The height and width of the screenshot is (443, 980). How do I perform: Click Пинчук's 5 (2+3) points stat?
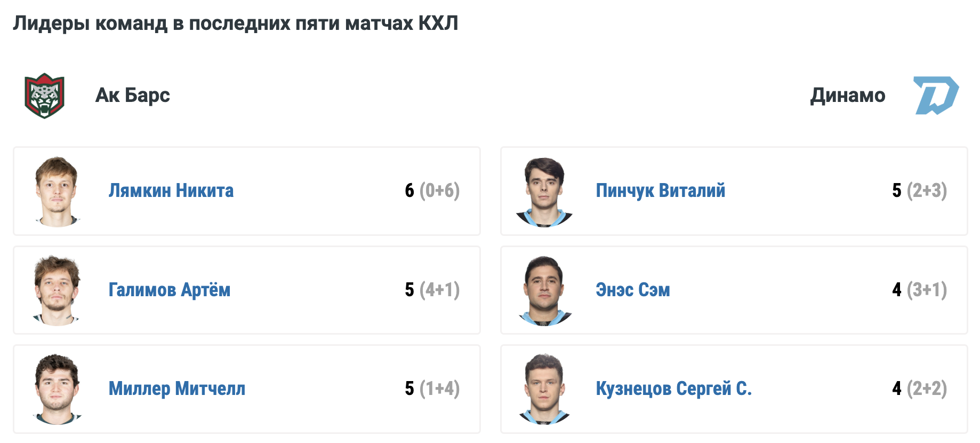coord(919,191)
